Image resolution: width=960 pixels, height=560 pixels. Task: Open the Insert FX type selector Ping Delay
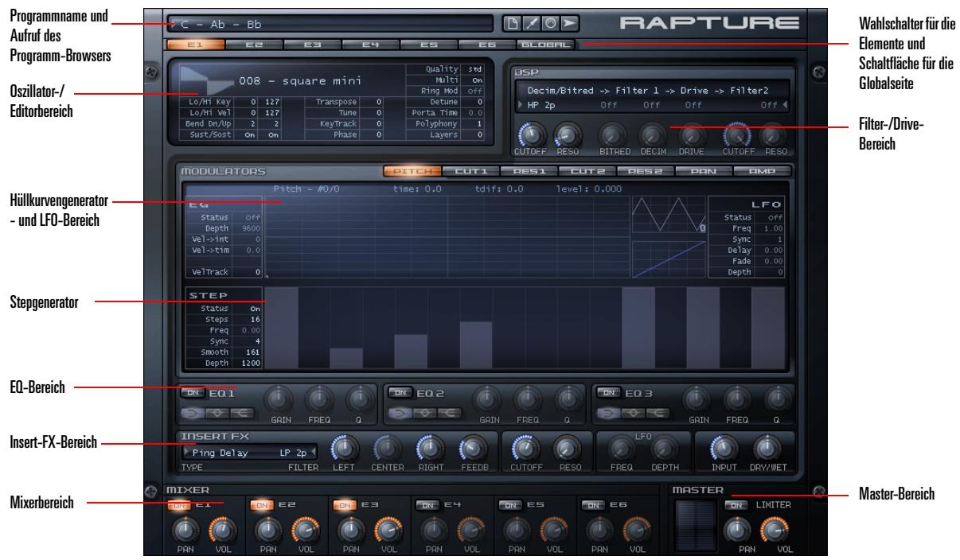222,453
